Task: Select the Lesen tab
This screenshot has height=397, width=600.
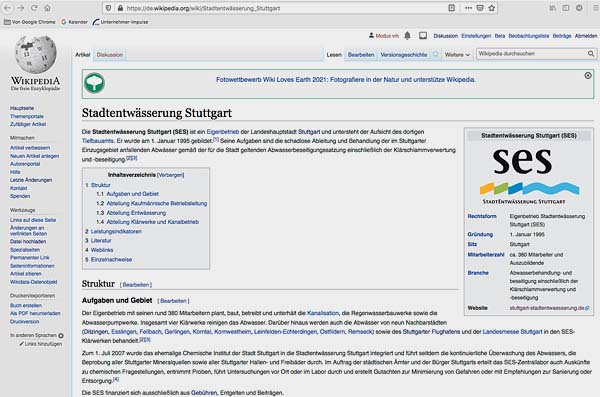Action: click(334, 55)
